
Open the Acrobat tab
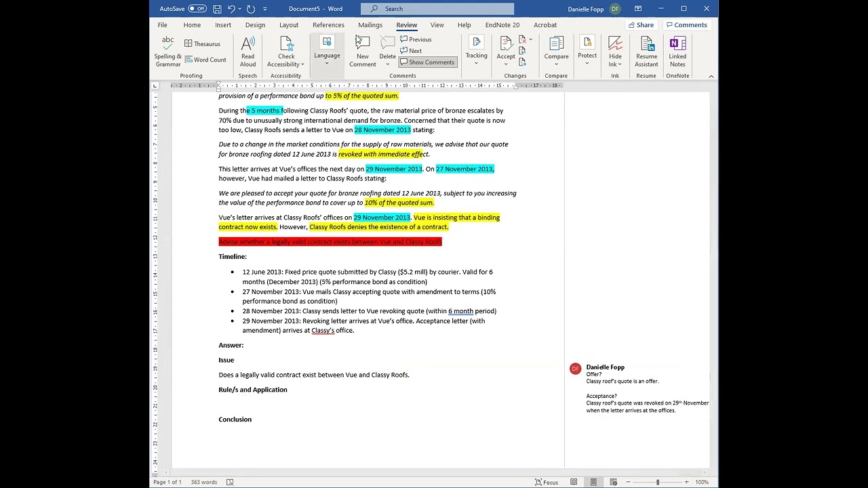(545, 25)
